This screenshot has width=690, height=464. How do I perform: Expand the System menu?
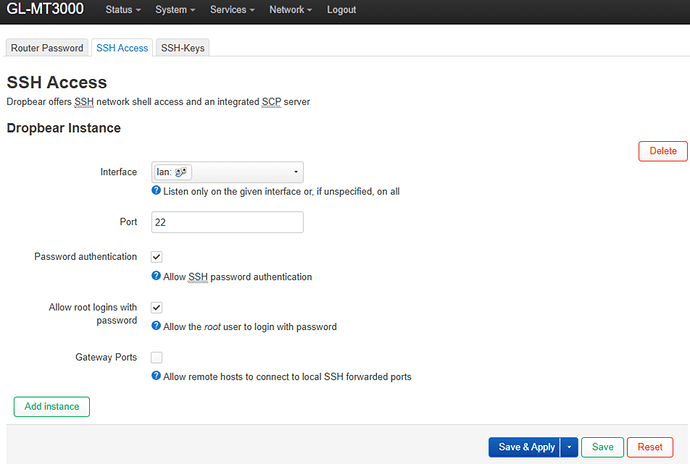[x=175, y=10]
